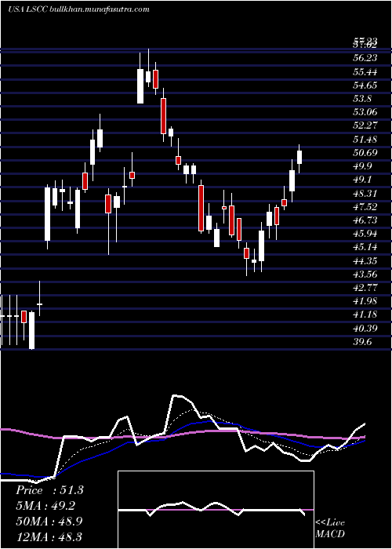Image resolution: width=392 pixels, height=549 pixels.
Task: Click the price axis label 53.8
Action: (362, 99)
